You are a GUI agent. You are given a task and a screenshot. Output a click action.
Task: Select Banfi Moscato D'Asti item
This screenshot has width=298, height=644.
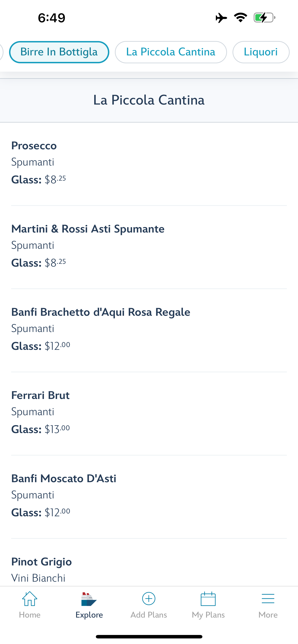(x=64, y=479)
